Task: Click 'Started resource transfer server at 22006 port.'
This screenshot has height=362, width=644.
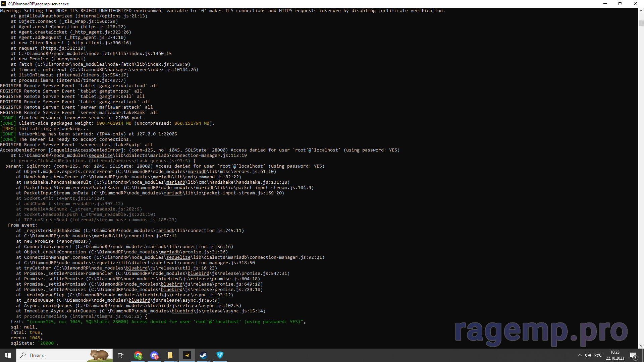Action: tap(82, 118)
